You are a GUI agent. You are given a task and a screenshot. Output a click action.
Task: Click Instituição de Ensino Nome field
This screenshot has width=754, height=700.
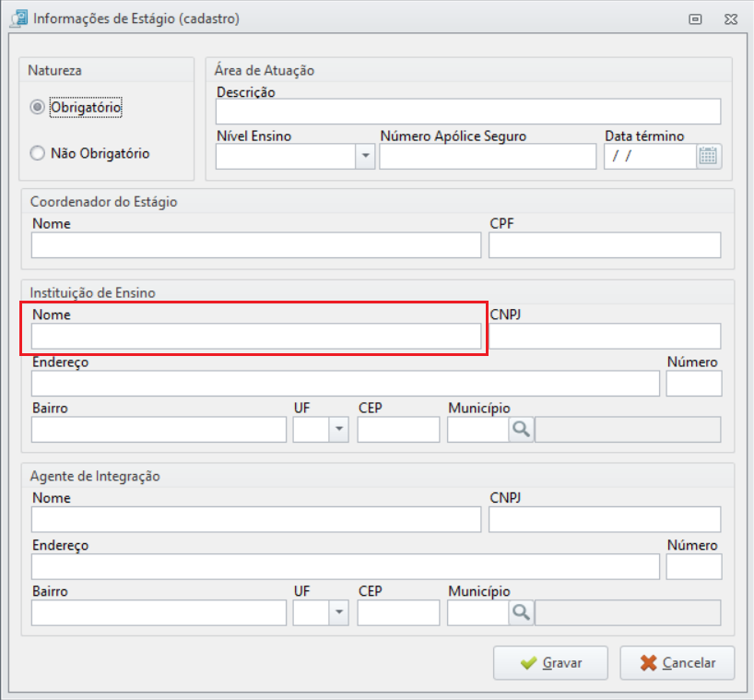[x=256, y=336]
